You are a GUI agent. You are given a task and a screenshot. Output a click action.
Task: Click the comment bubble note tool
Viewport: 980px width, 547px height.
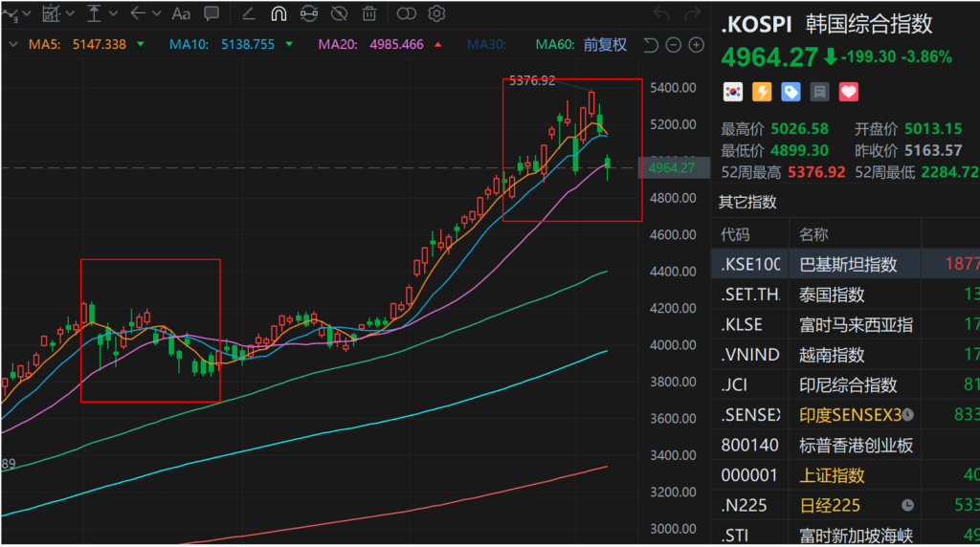(212, 13)
